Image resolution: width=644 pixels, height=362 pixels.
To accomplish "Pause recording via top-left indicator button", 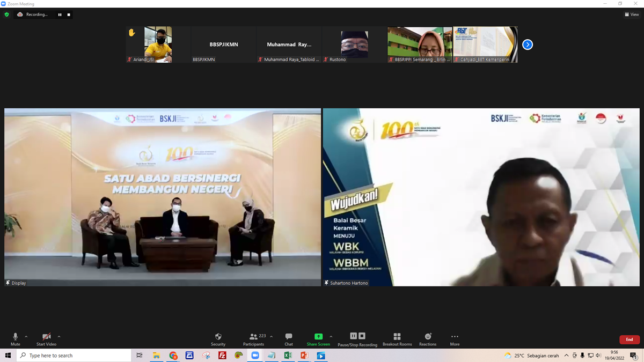I will [x=60, y=14].
